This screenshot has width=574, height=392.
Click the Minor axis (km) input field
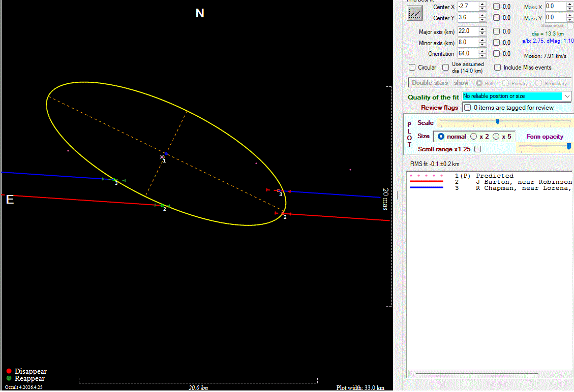[468, 43]
